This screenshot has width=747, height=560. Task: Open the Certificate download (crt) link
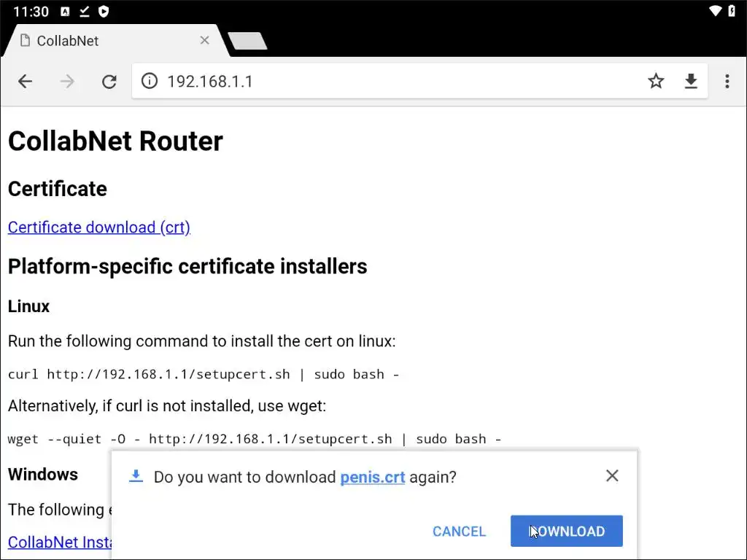coord(99,227)
